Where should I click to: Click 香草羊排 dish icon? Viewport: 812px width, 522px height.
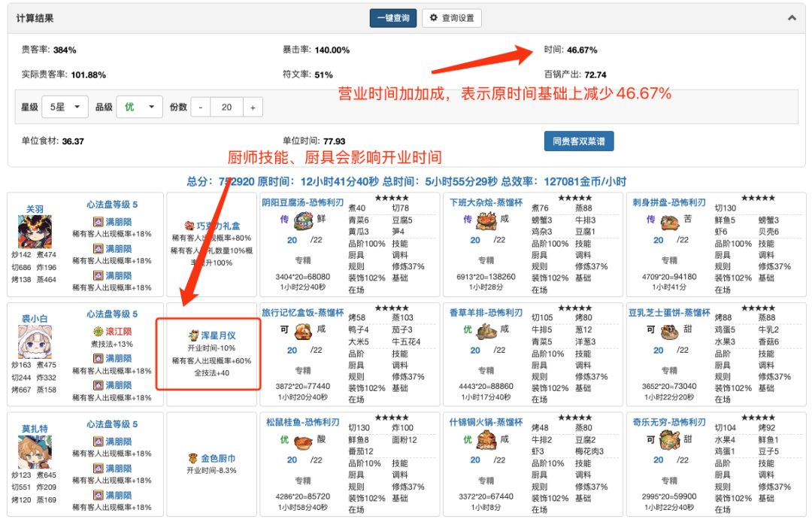click(x=486, y=331)
